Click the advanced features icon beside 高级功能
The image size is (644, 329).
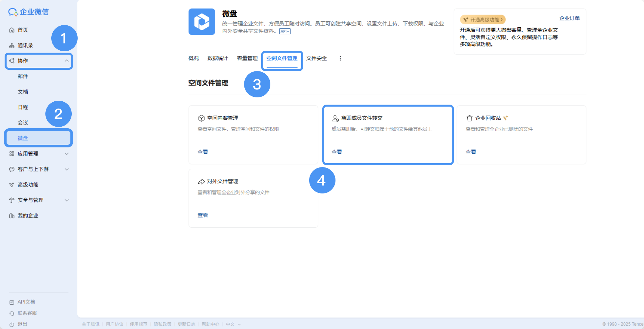[12, 185]
